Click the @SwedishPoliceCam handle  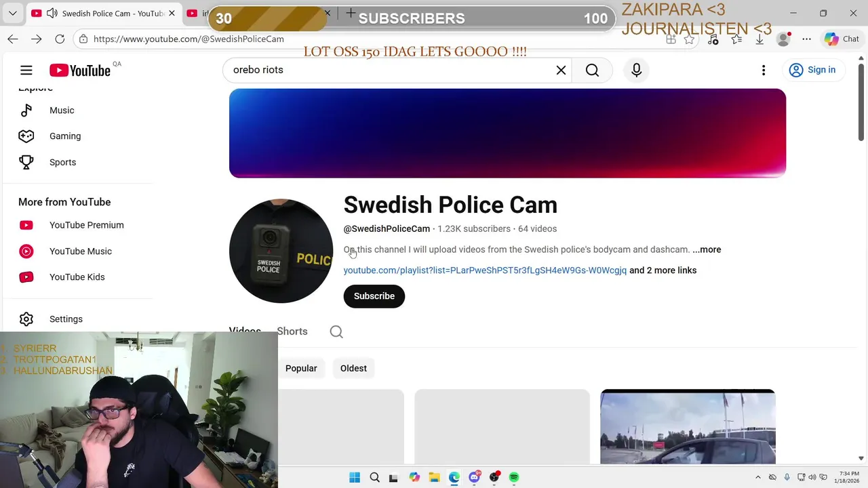point(387,229)
